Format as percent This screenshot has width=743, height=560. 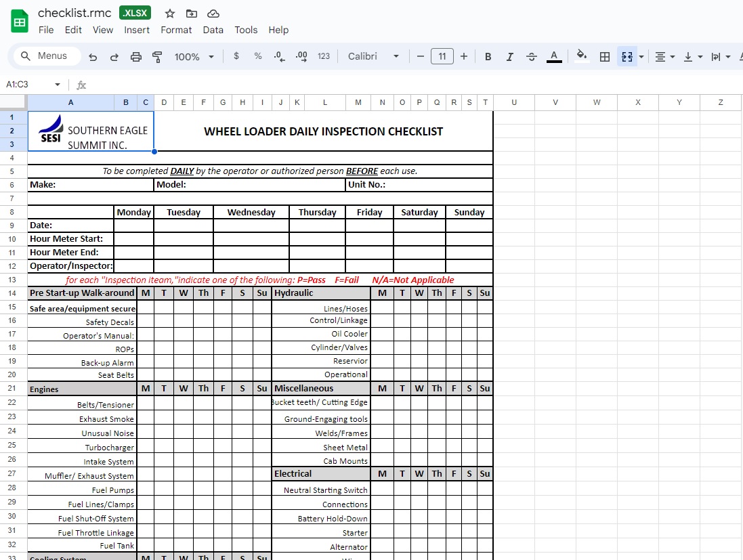[258, 56]
